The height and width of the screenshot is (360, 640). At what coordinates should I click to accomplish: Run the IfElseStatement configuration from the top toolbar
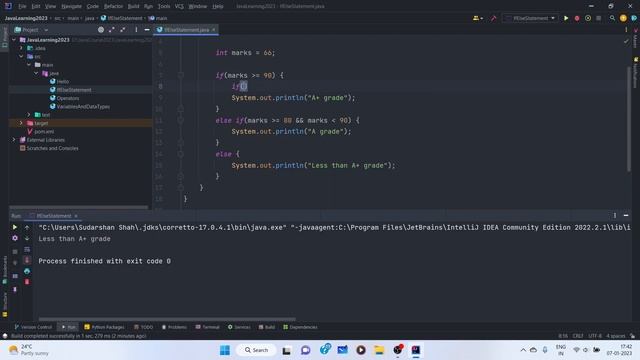tap(566, 18)
